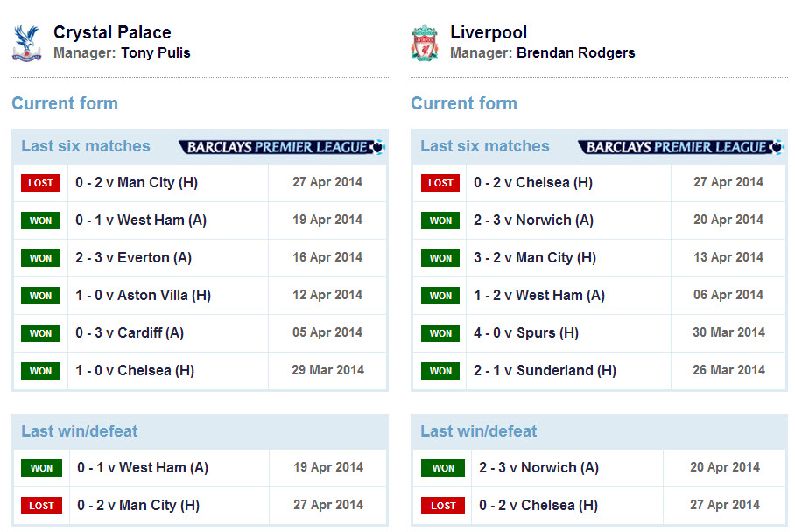Click the Crystal Palace club crest
This screenshot has width=795, height=532.
point(26,43)
